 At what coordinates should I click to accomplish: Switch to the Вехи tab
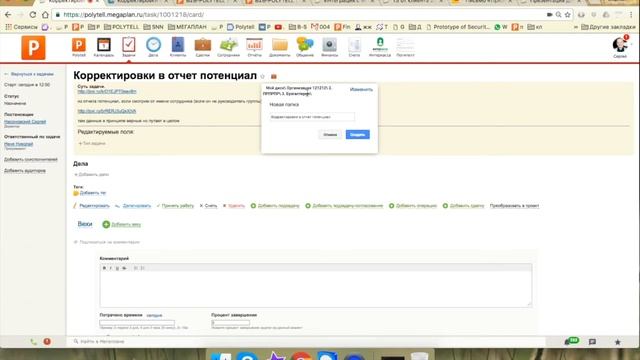click(85, 224)
